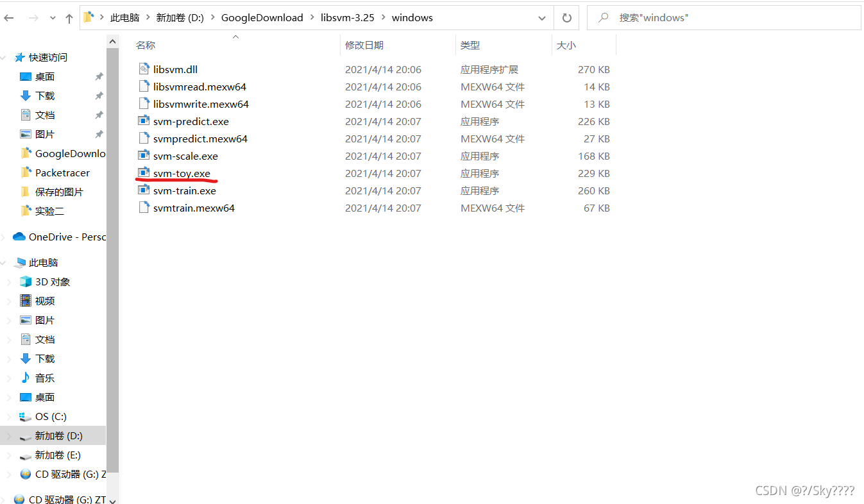This screenshot has width=864, height=504.
Task: Click the 270 KB size value
Action: [594, 69]
